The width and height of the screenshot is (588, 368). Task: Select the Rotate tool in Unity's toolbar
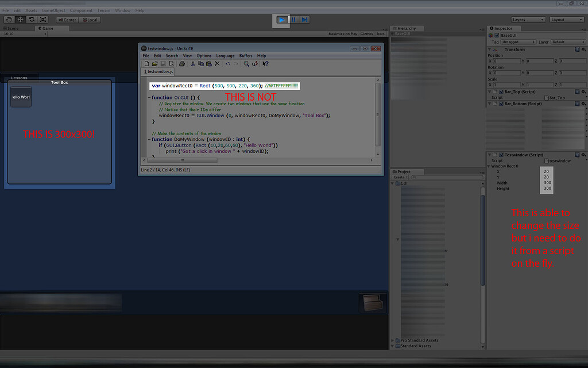point(32,19)
